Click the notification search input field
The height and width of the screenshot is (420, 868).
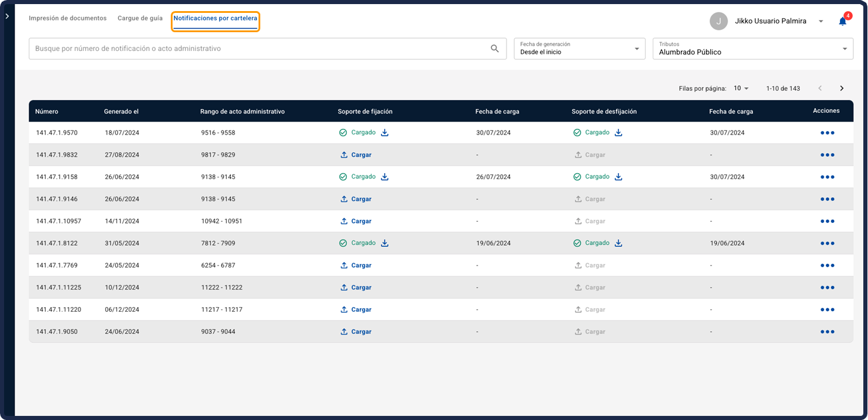click(257, 49)
